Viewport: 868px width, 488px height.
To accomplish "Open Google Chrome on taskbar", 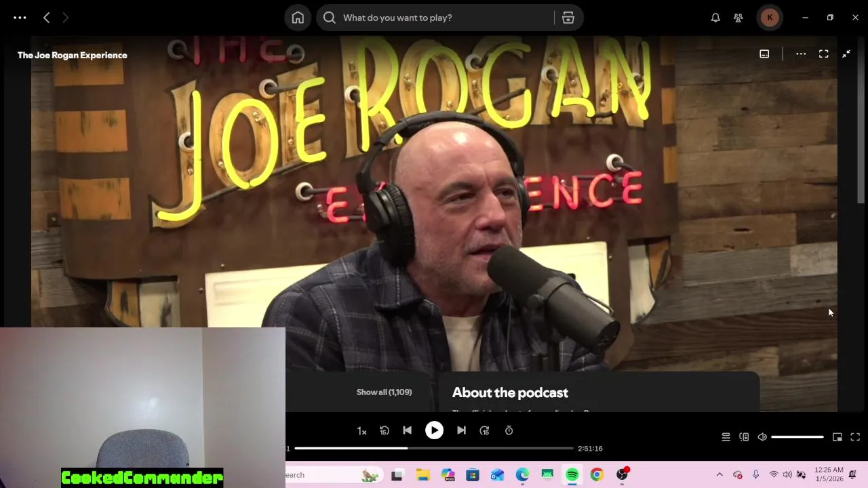I will [597, 475].
